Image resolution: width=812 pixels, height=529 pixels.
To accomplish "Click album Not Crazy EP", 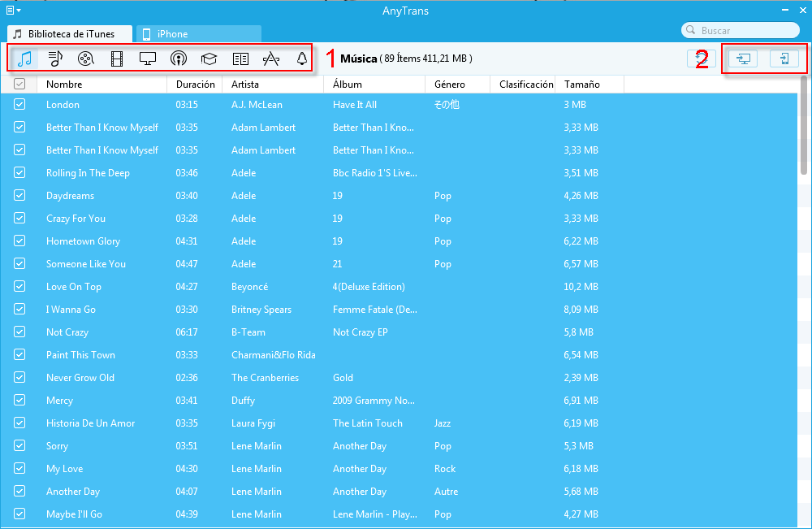I will 361,332.
